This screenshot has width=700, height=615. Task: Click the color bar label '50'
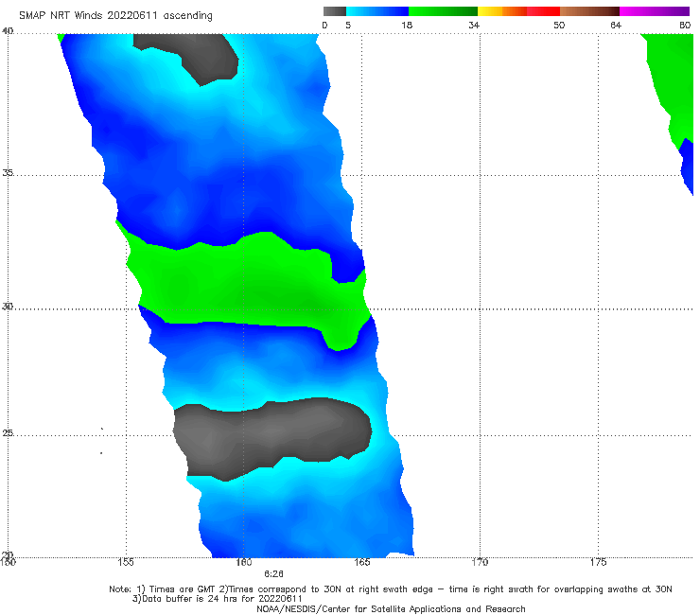point(559,26)
